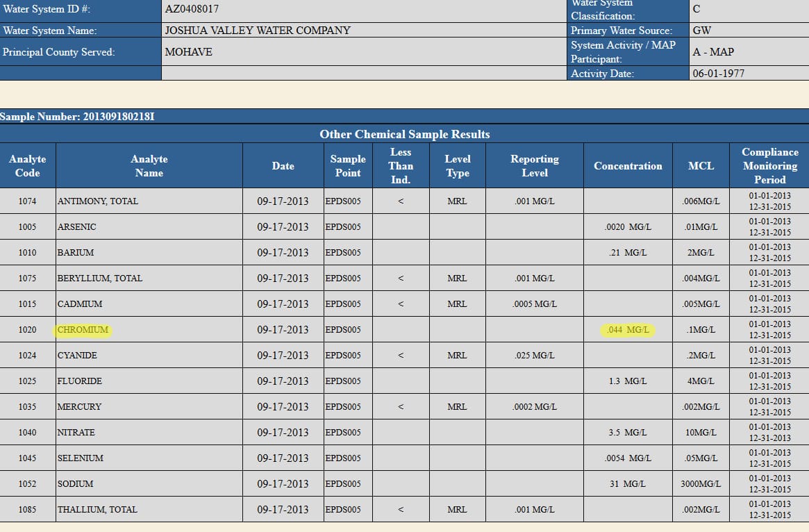The height and width of the screenshot is (532, 809).
Task: Click the NITRATE concentration 3.5 MG/L
Action: click(x=628, y=433)
